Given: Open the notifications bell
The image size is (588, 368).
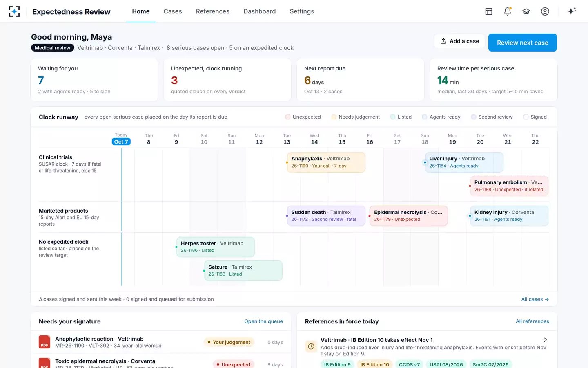Looking at the screenshot, I should (x=508, y=11).
